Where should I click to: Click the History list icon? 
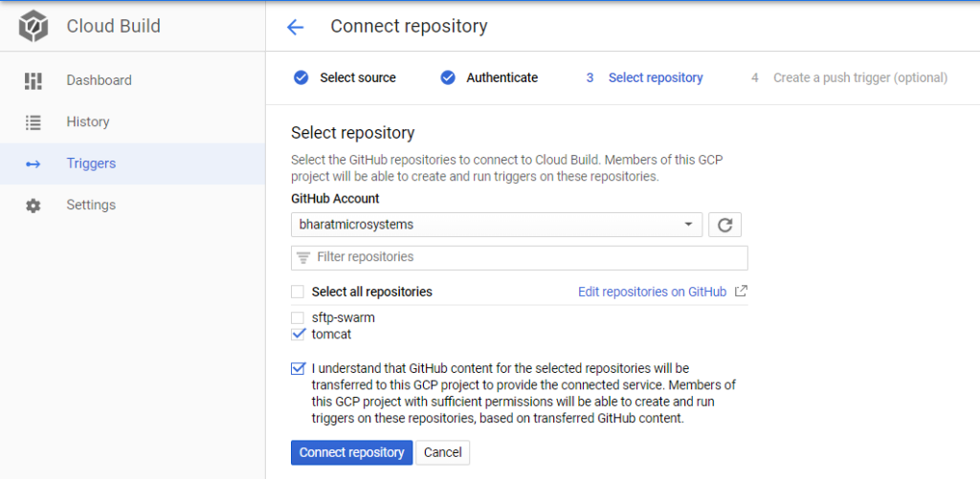coord(33,121)
